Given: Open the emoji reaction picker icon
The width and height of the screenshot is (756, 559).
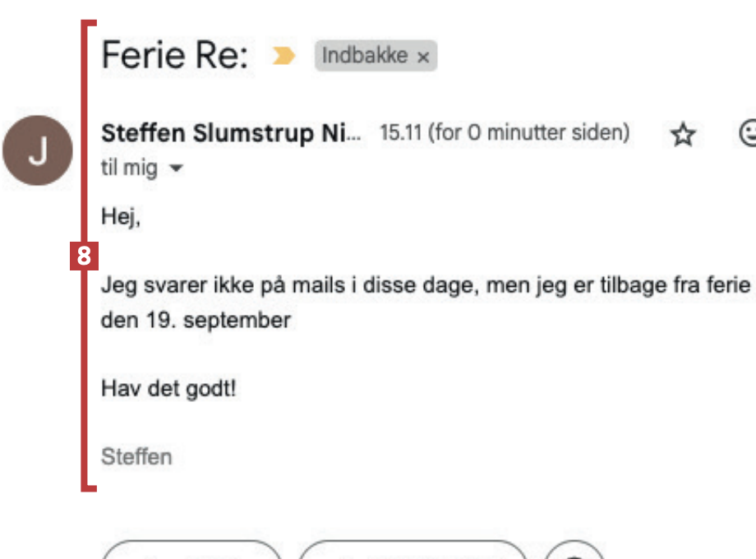Looking at the screenshot, I should (x=749, y=135).
